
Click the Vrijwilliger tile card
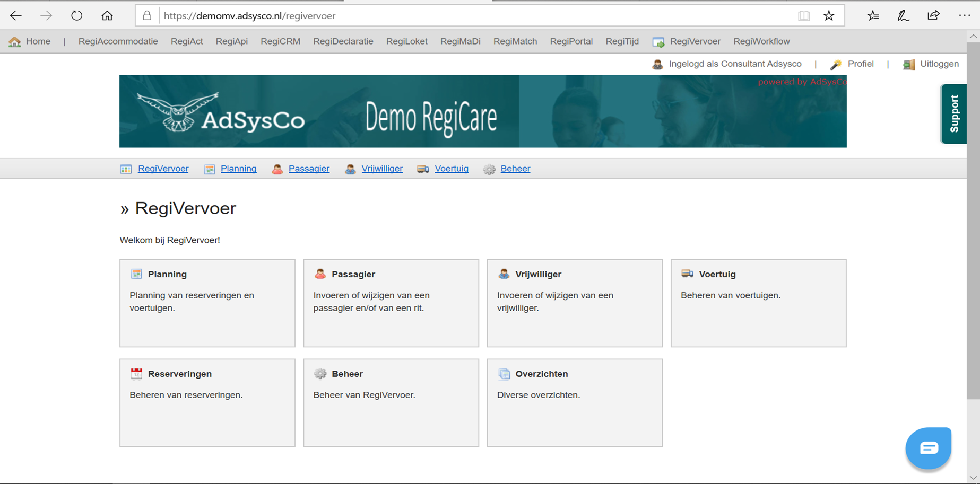(575, 303)
